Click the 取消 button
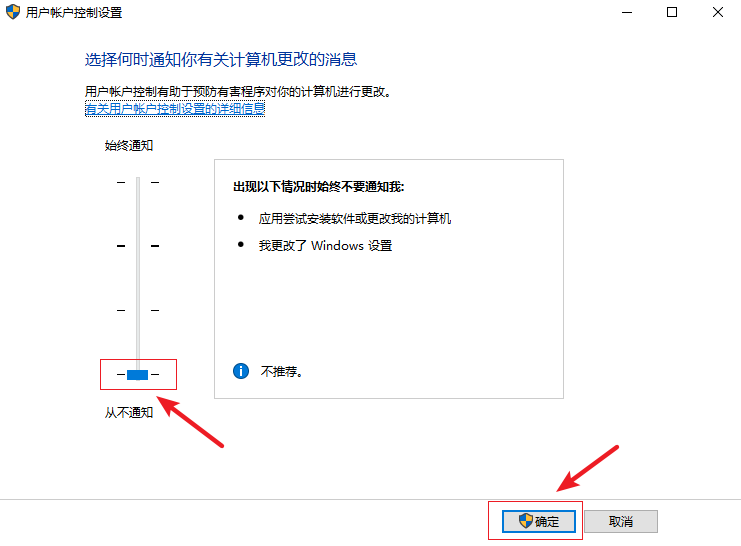Viewport: 741px width, 546px height. coord(620,521)
